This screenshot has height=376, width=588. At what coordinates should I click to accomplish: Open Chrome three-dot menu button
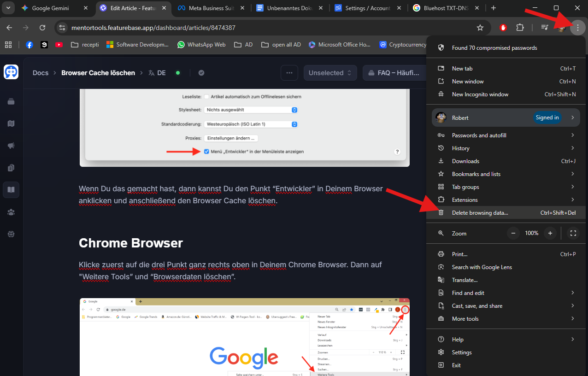tap(577, 28)
